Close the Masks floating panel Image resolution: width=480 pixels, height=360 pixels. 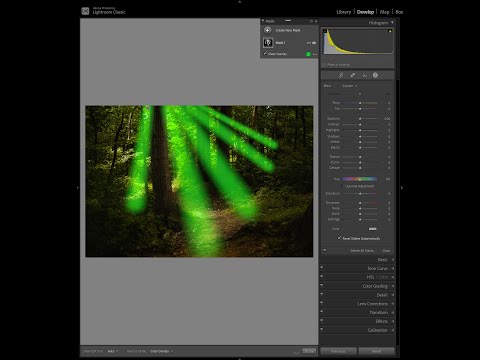click(316, 21)
